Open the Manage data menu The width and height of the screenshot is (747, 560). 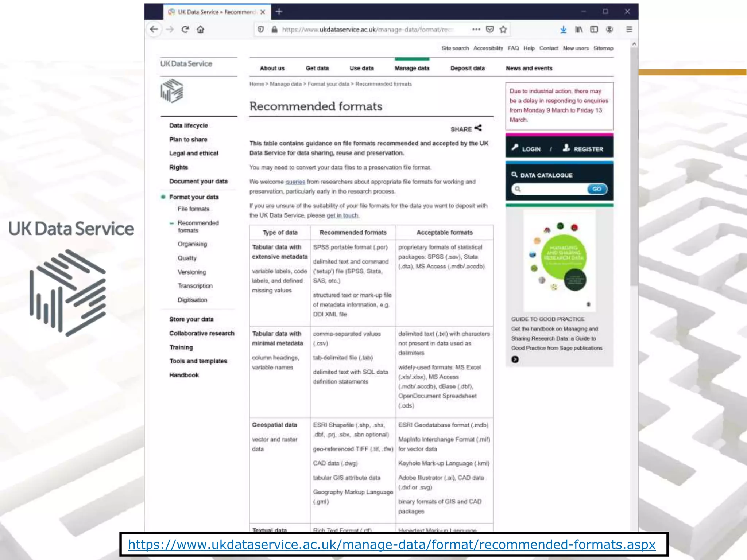click(x=412, y=68)
